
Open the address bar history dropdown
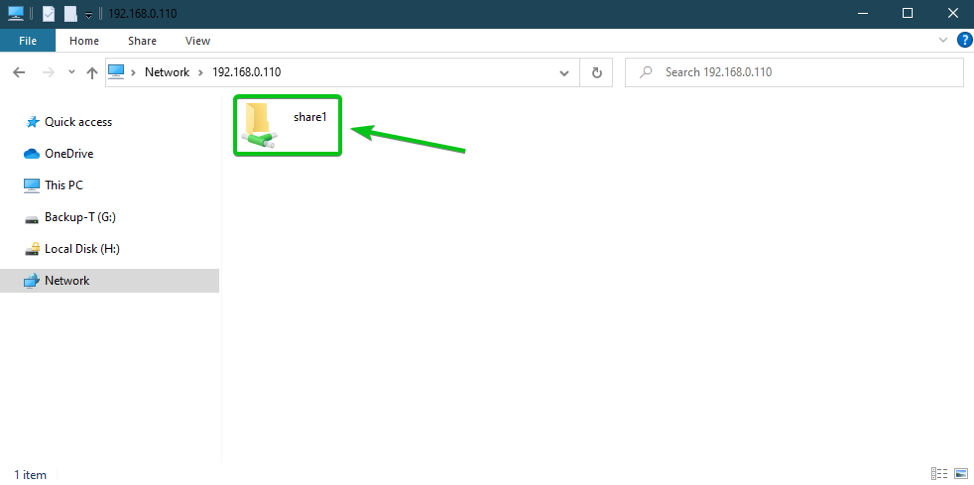click(564, 73)
